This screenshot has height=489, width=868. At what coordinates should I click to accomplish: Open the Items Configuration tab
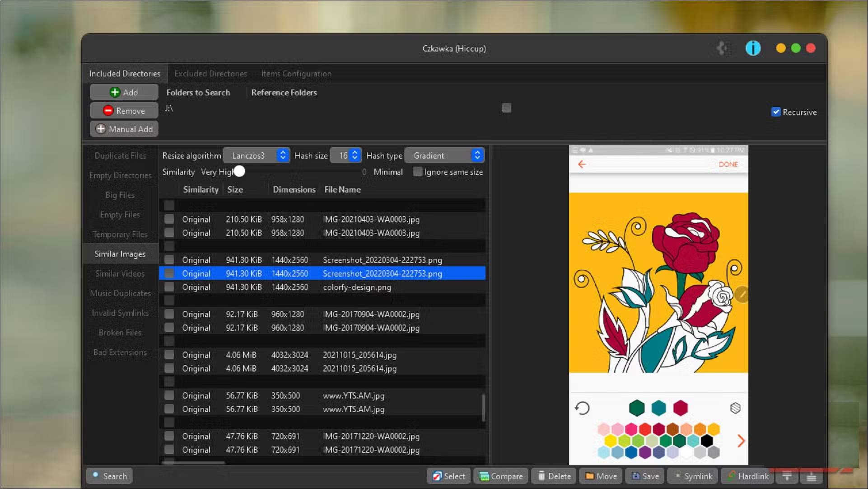point(296,73)
